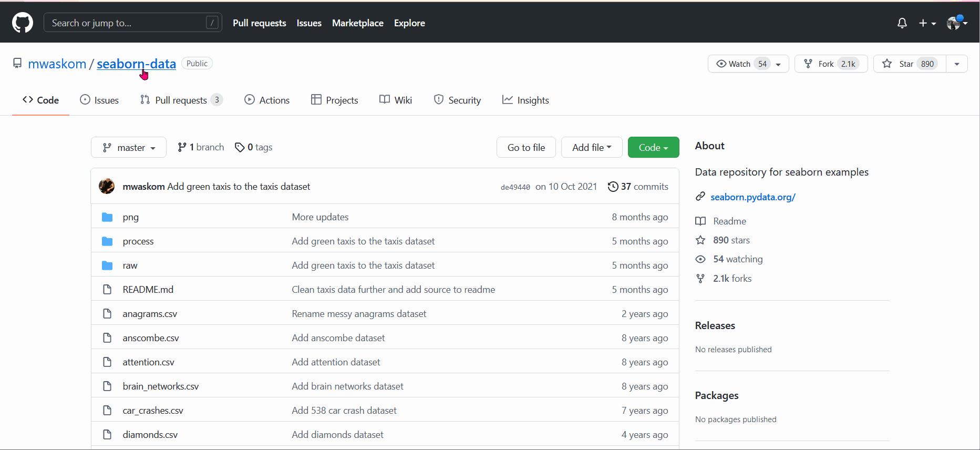Screen dimensions: 980x450
Task: View 2.1k forks in About sidebar
Action: click(x=724, y=279)
